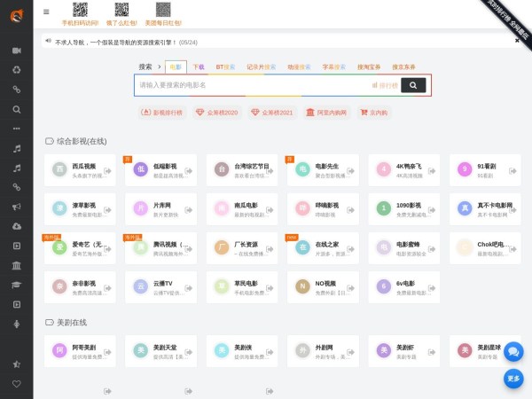Click the fox logo in sidebar
Screen dimensions: 532x399
click(17, 15)
